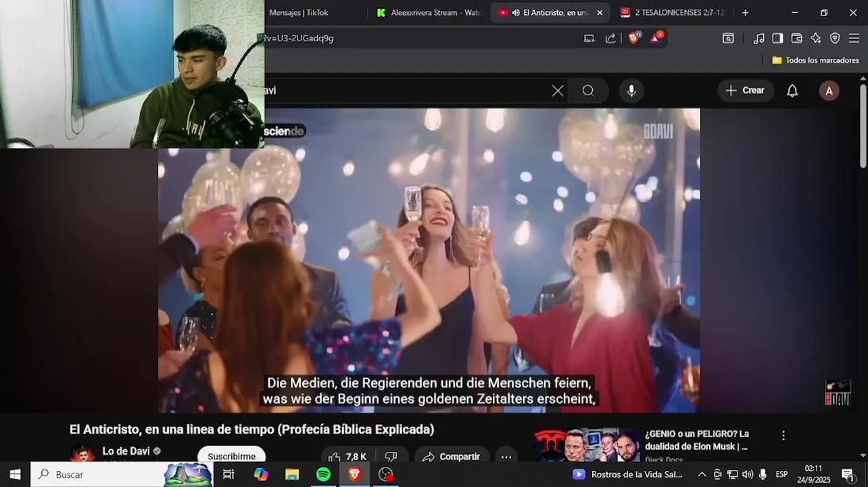Mute audio icon on El Anticristo tab
The height and width of the screenshot is (487, 868).
tap(516, 13)
